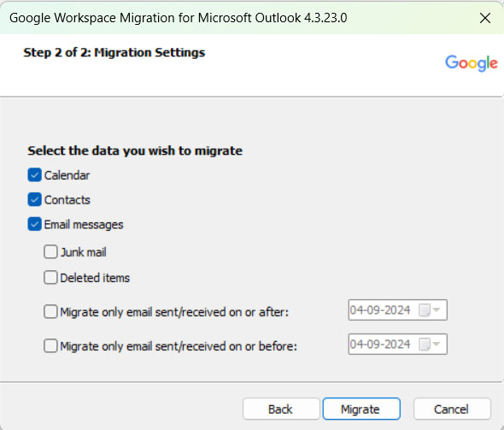Uncheck the Calendar checkbox
The height and width of the screenshot is (430, 504).
(34, 175)
